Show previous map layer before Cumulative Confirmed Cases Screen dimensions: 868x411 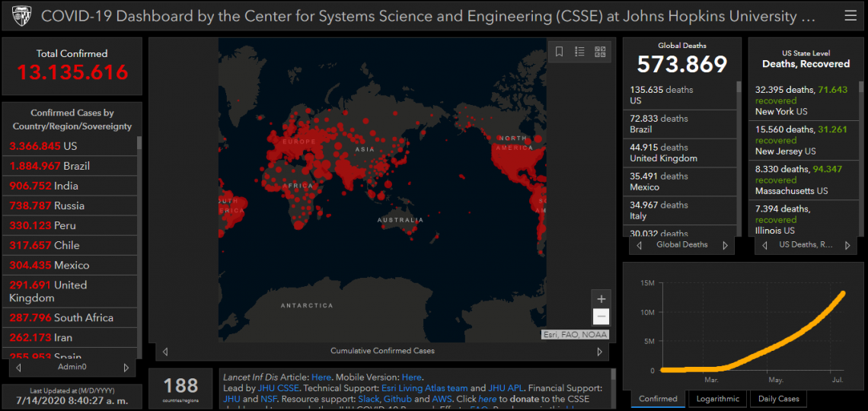[165, 352]
